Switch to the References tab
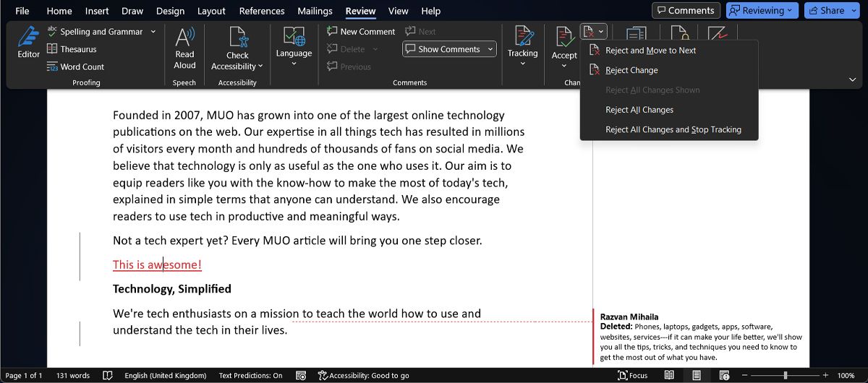 coord(262,11)
